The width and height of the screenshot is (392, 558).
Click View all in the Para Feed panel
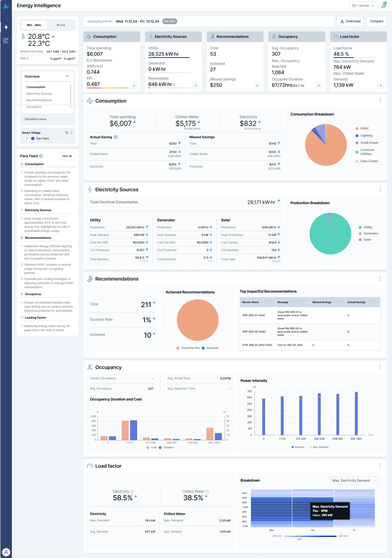pyautogui.click(x=67, y=156)
